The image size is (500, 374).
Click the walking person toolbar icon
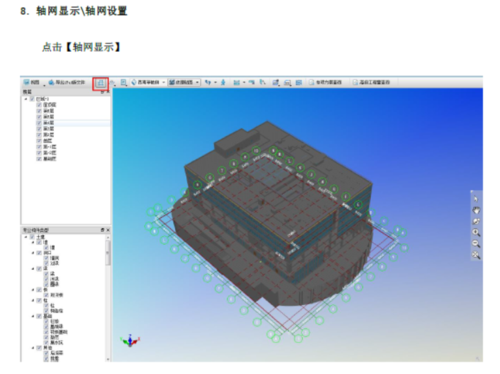223,82
